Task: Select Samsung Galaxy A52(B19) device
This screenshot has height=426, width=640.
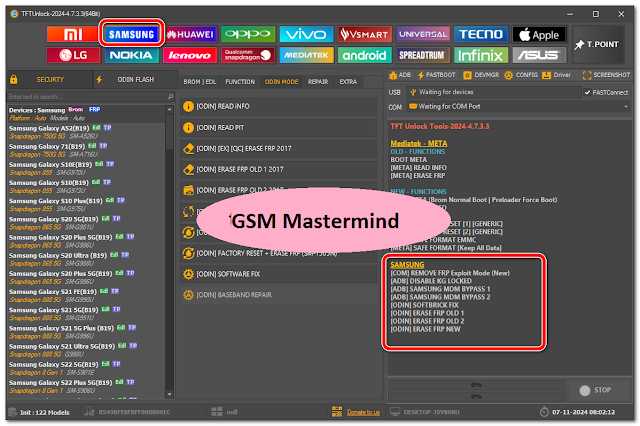Action: point(87,132)
